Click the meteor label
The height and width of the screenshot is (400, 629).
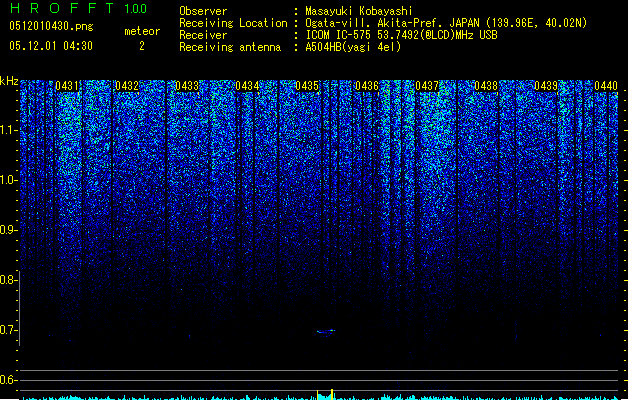click(x=142, y=31)
